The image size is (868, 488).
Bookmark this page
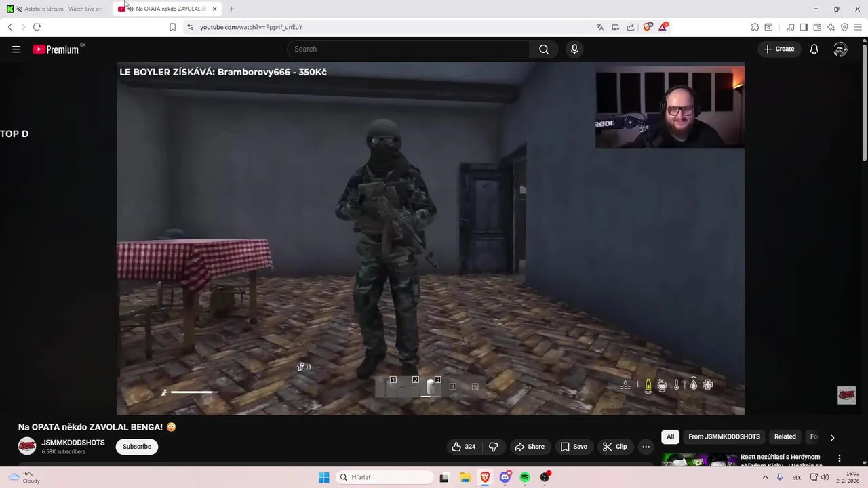(172, 27)
